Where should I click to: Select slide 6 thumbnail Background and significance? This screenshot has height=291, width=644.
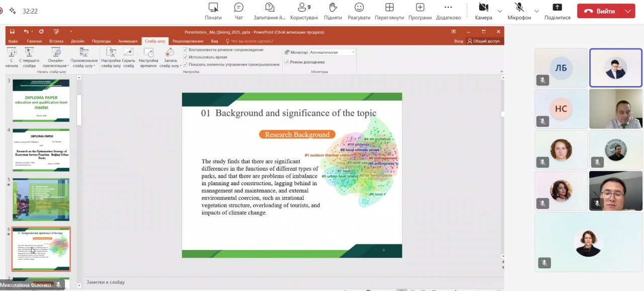[x=41, y=249]
